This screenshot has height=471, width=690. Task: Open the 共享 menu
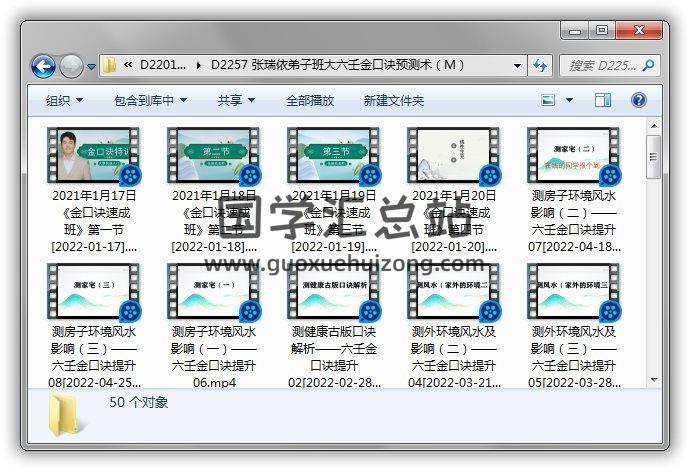point(236,100)
